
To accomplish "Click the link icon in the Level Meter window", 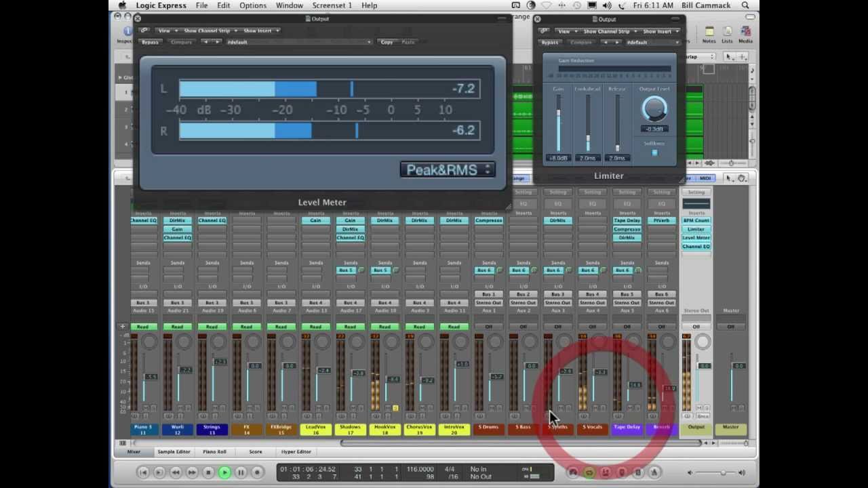I will [144, 30].
